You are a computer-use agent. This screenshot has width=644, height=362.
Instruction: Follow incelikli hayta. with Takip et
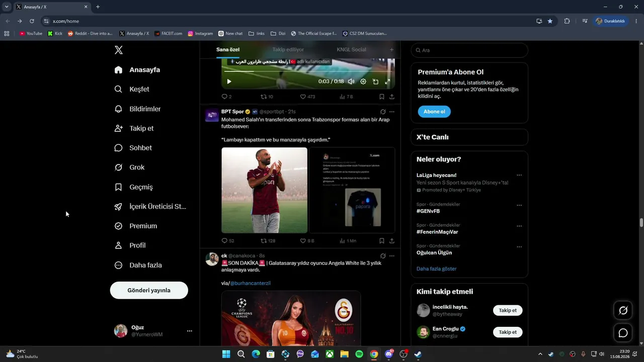(x=508, y=310)
